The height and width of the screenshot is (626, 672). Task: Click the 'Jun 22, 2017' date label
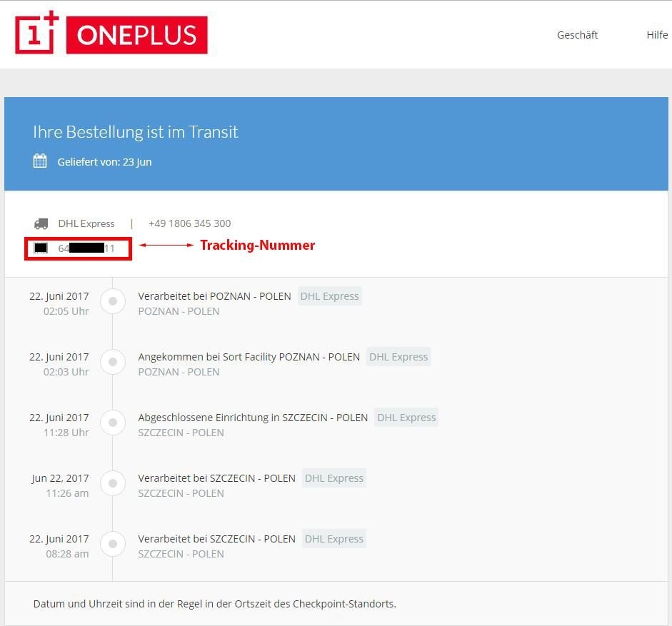60,478
